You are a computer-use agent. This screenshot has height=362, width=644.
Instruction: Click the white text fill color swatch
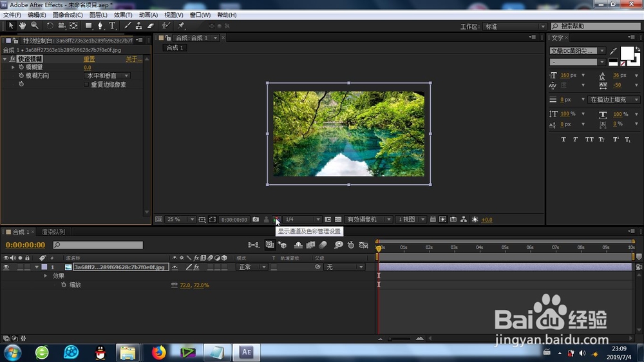627,53
